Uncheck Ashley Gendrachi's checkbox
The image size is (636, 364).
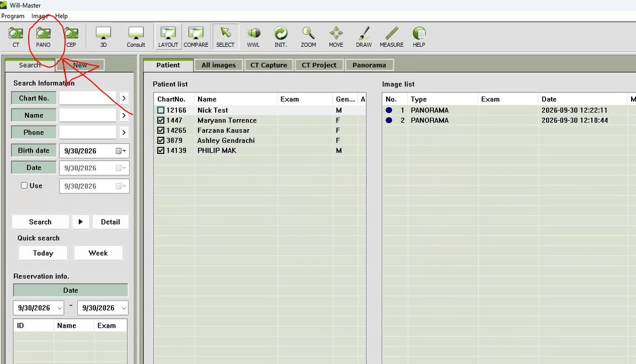tap(161, 141)
